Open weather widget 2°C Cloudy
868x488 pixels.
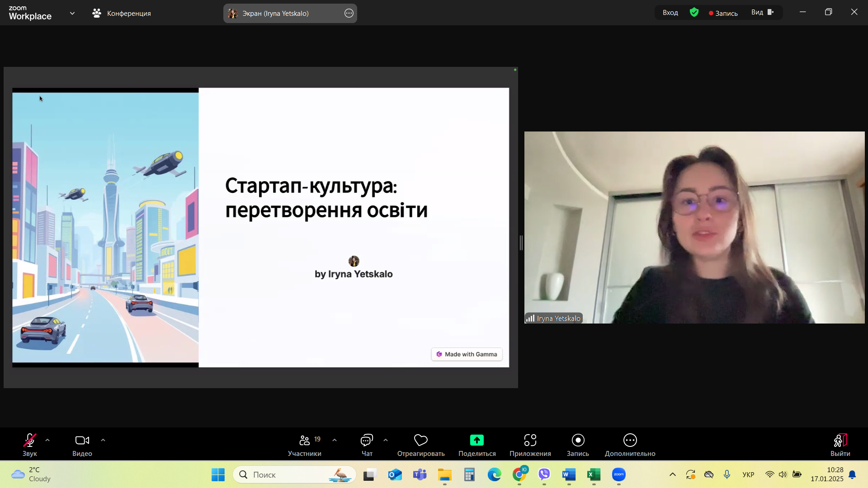pyautogui.click(x=32, y=474)
